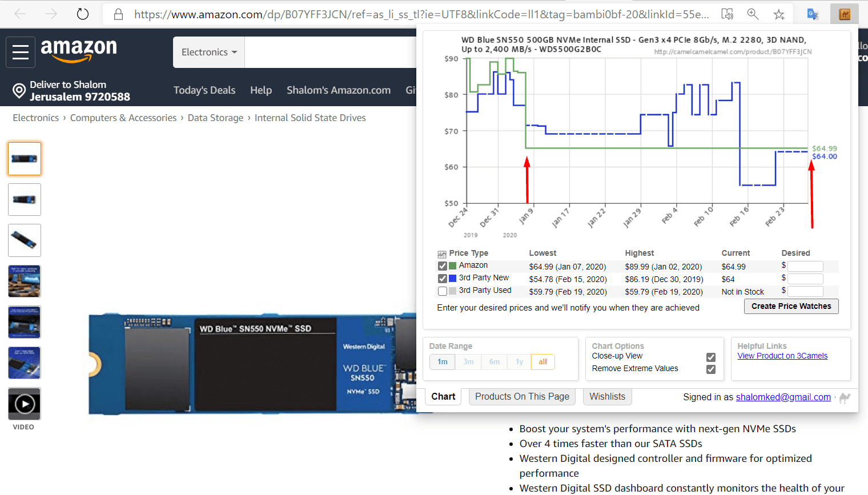
Task: Select the 6m date range
Action: pyautogui.click(x=494, y=361)
